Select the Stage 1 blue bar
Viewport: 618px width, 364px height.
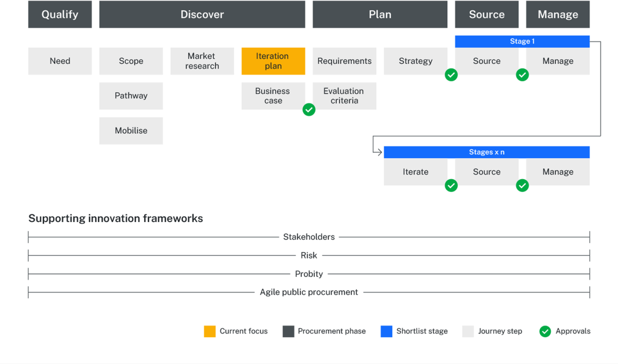pyautogui.click(x=522, y=41)
